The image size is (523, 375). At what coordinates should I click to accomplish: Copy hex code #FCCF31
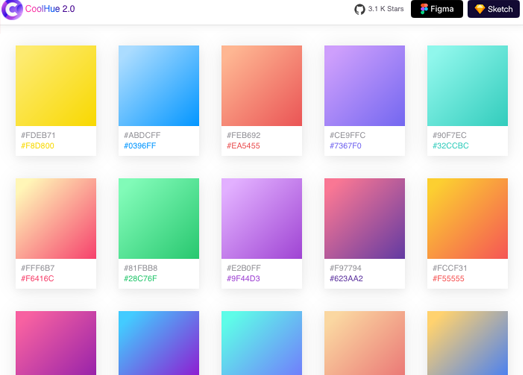(450, 268)
